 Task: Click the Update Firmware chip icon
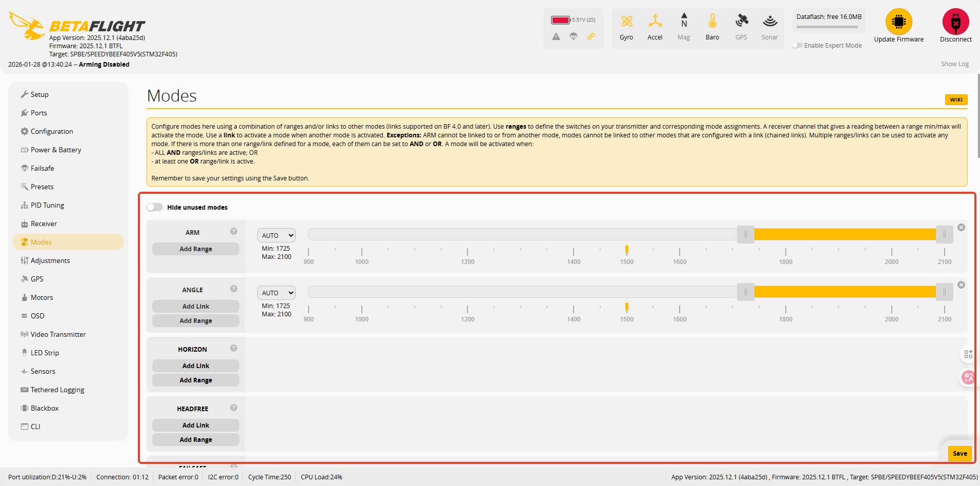click(899, 22)
